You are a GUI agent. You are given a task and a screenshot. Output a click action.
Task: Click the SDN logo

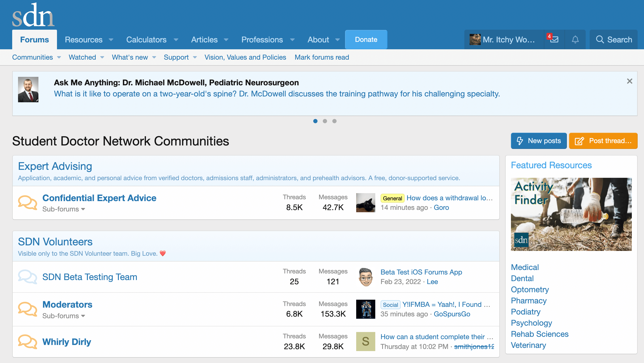33,15
